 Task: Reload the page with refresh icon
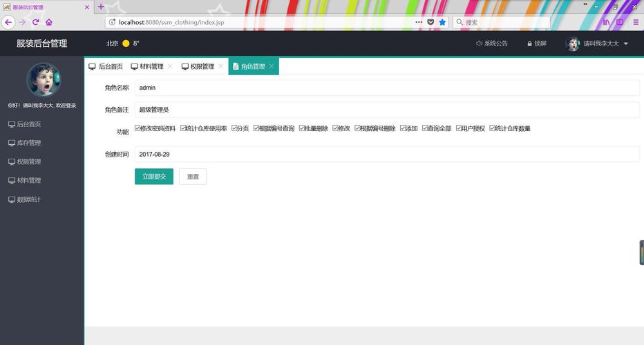[36, 22]
